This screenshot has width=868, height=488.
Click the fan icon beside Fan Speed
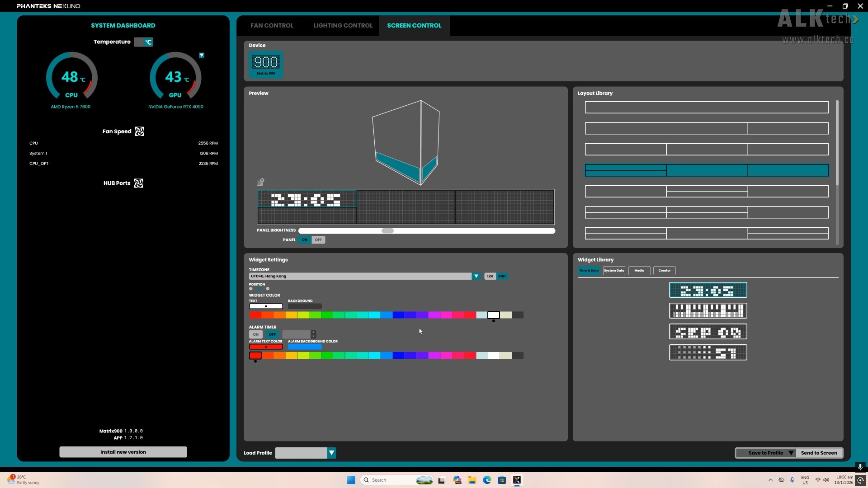[x=139, y=131]
